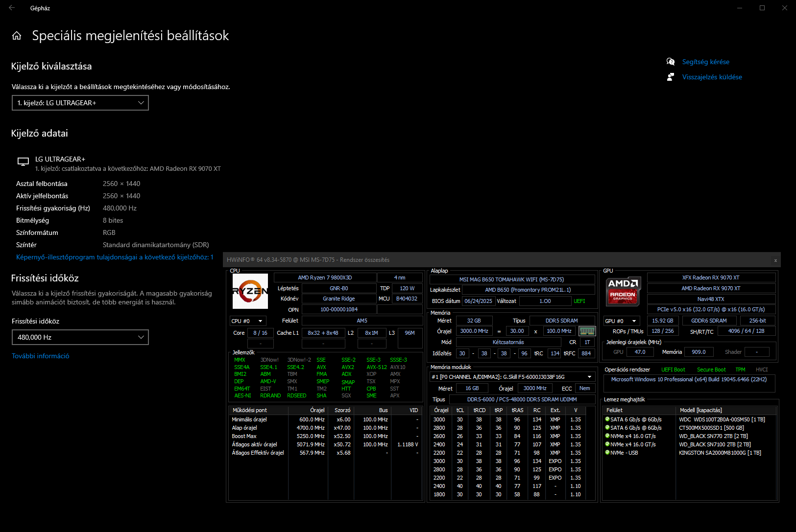796x532 pixels.
Task: Click the GPU memory size 15.92 GB
Action: [663, 321]
